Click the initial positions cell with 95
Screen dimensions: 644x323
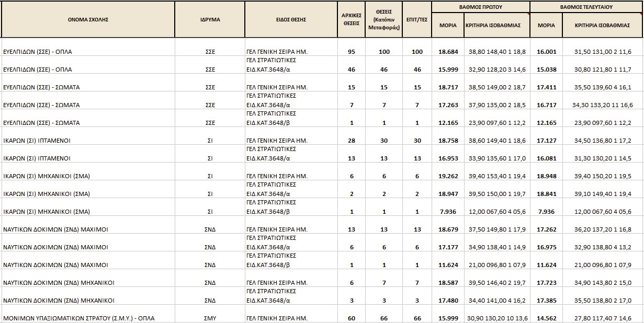click(x=352, y=52)
